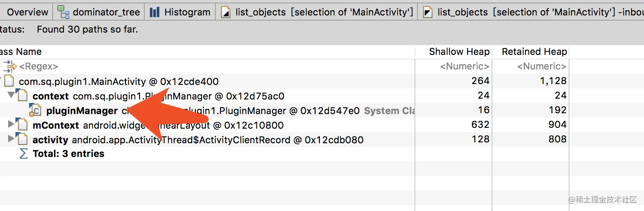Expand the activity ActivityClientRecord node

tap(12, 139)
